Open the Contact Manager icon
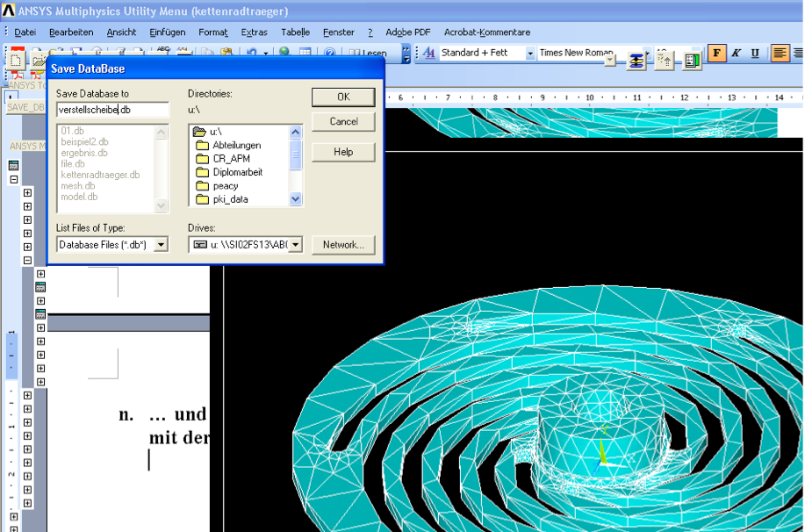 tap(692, 61)
